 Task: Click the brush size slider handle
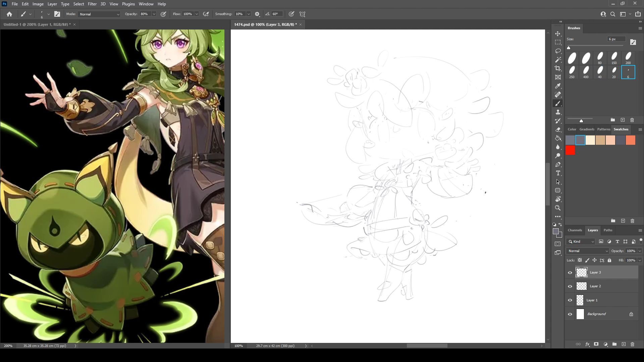point(569,48)
